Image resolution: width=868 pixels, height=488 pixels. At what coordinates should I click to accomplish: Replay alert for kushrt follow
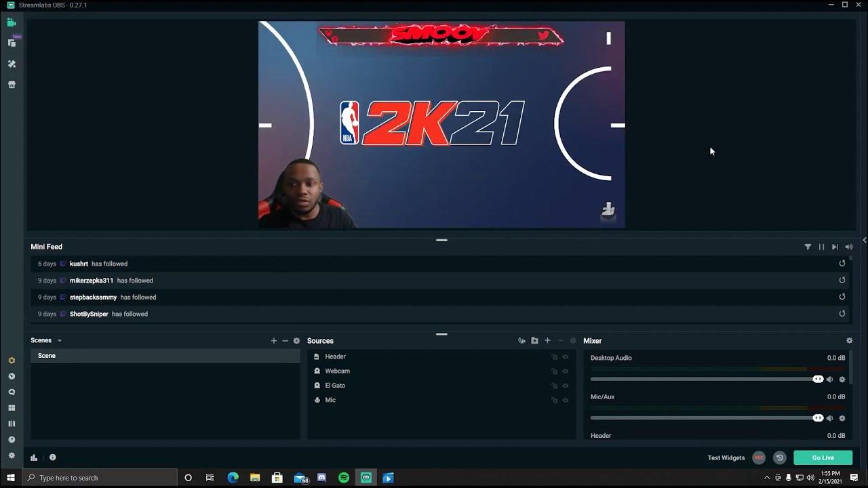point(842,264)
